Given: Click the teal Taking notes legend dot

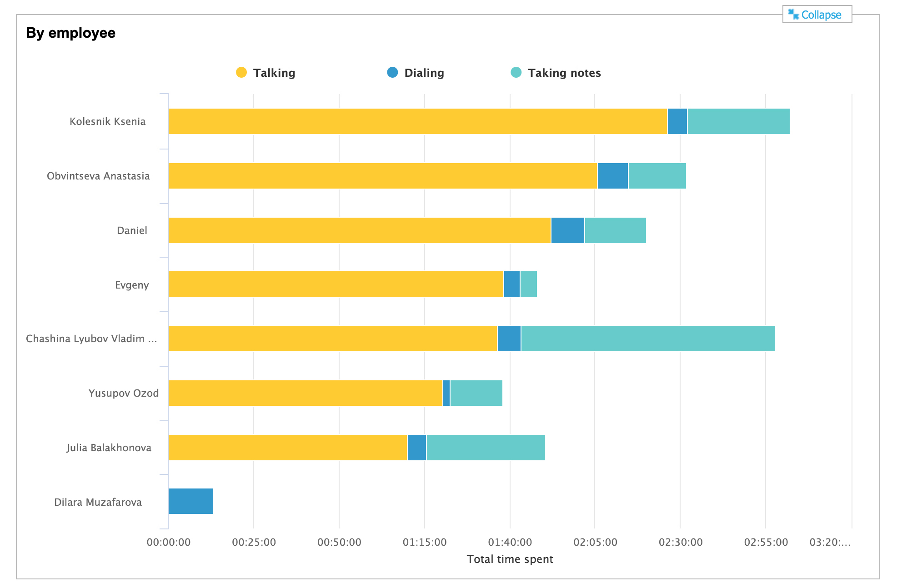Looking at the screenshot, I should (x=516, y=72).
